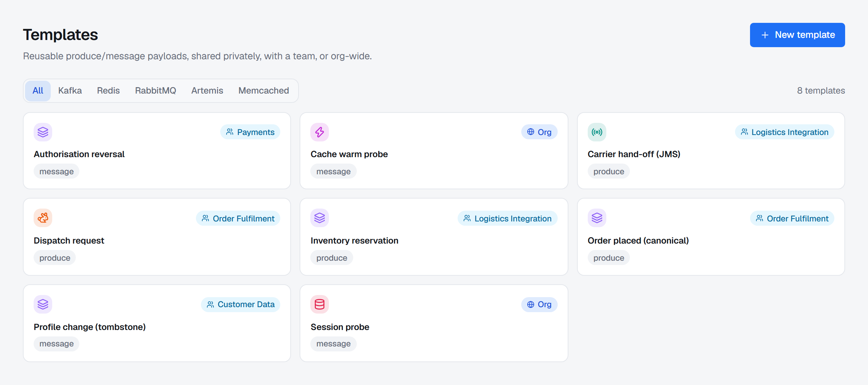Click the Customer Data team badge
Image resolution: width=868 pixels, height=385 pixels.
tap(241, 304)
